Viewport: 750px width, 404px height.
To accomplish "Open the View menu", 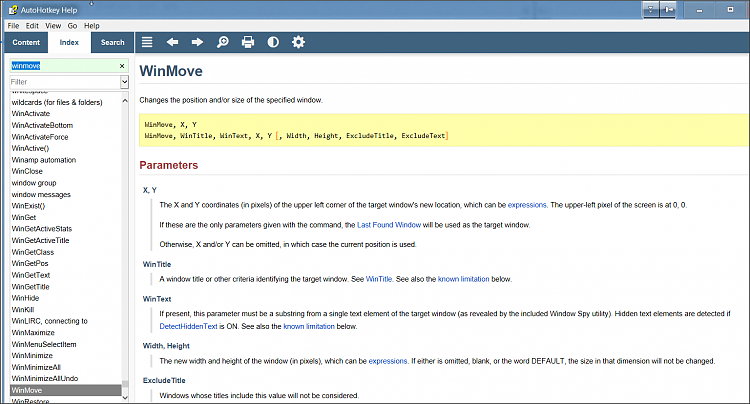I will (x=53, y=26).
